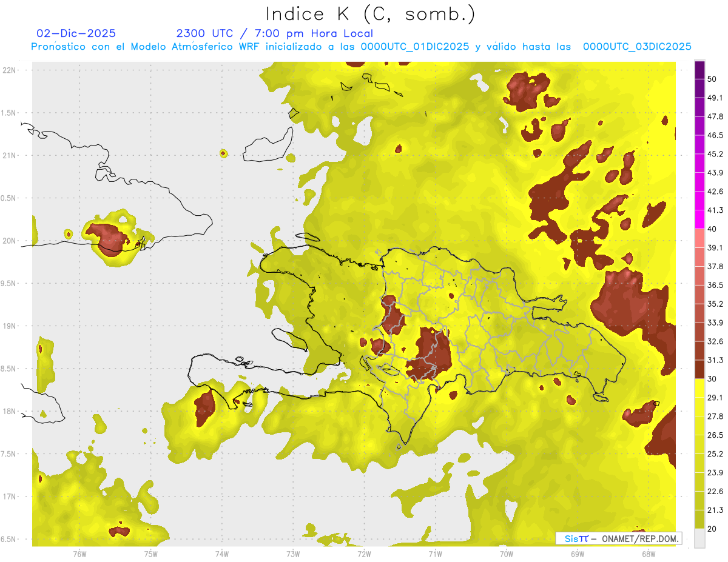Click the longitude axis label "70W"
The image size is (728, 562).
(506, 554)
